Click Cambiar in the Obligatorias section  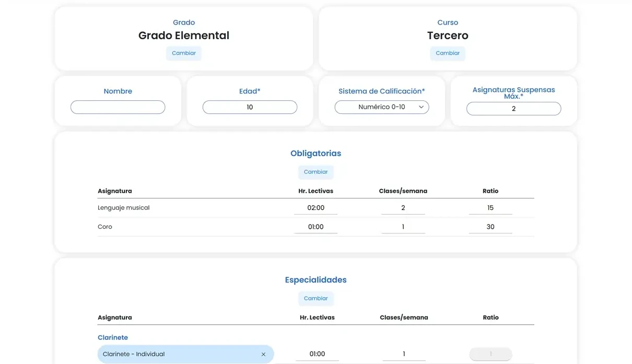[x=315, y=171]
